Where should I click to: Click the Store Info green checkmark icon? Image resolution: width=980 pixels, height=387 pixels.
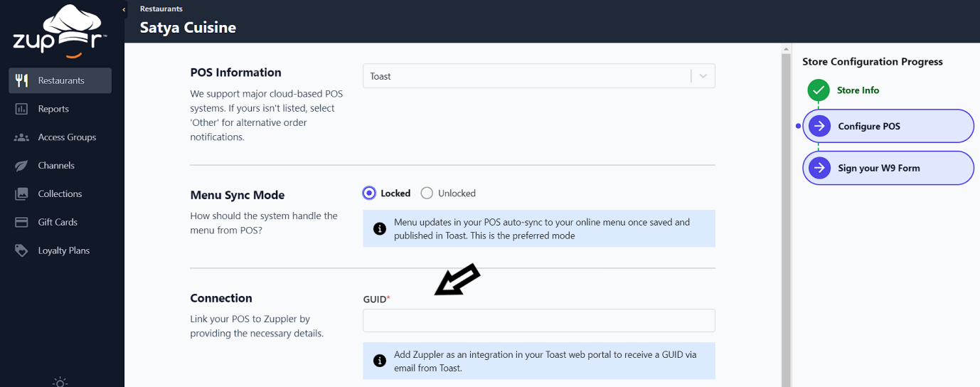tap(819, 90)
